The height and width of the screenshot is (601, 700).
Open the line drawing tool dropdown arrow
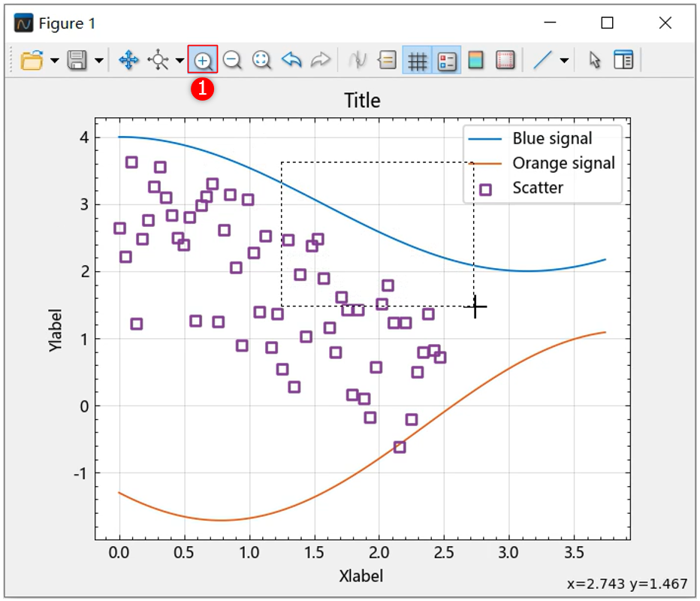tap(564, 61)
